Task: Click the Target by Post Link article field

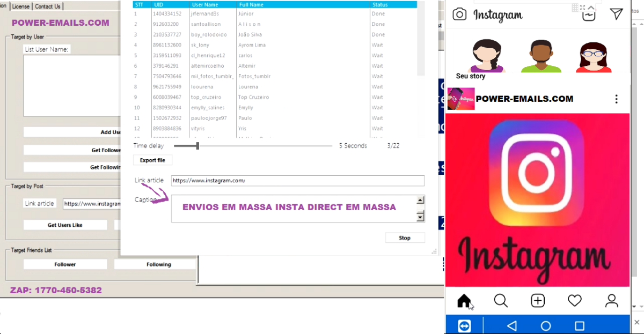Action: click(91, 204)
